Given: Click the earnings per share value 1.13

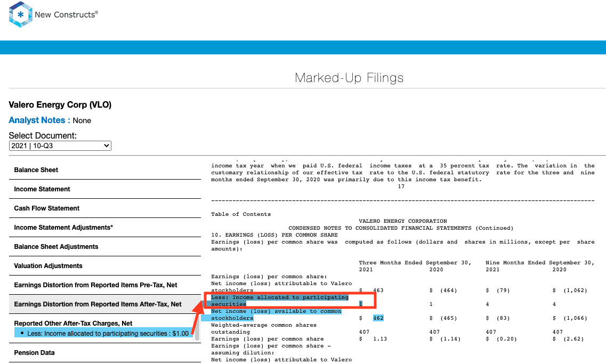Looking at the screenshot, I should click(380, 339).
